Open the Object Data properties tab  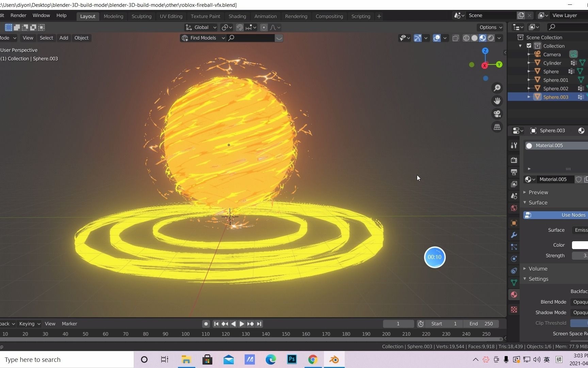(514, 282)
